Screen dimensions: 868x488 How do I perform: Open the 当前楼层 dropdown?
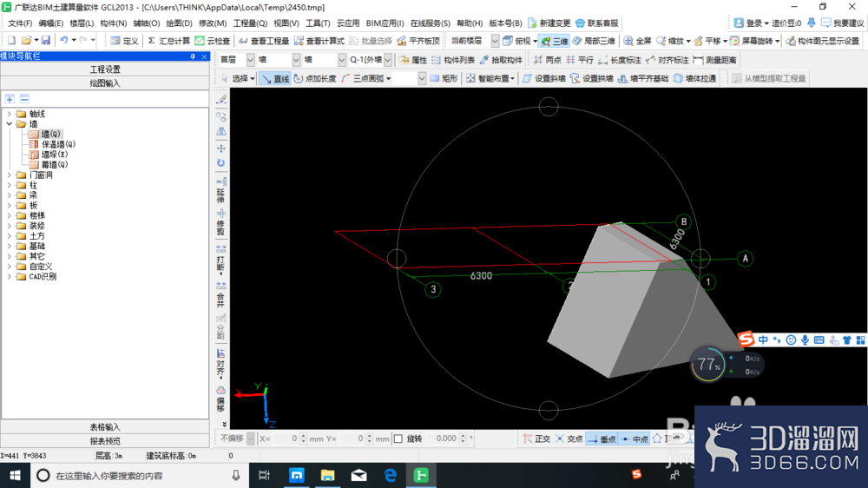(495, 41)
